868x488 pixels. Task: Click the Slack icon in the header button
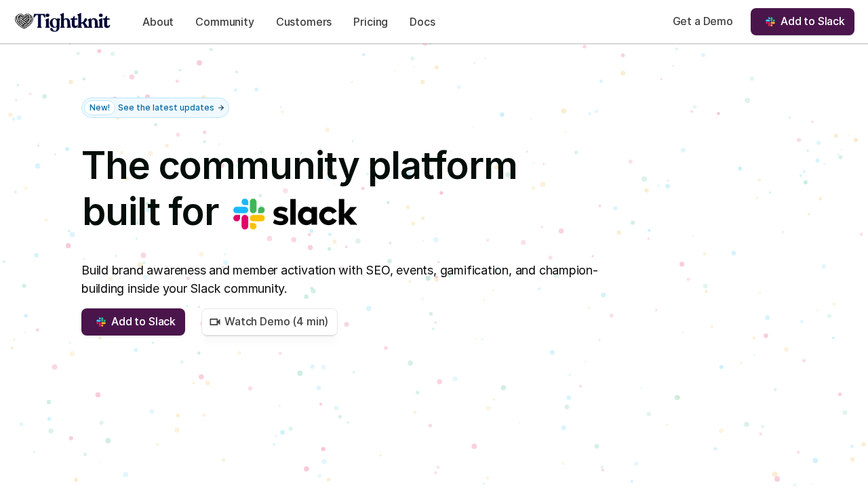coord(770,22)
